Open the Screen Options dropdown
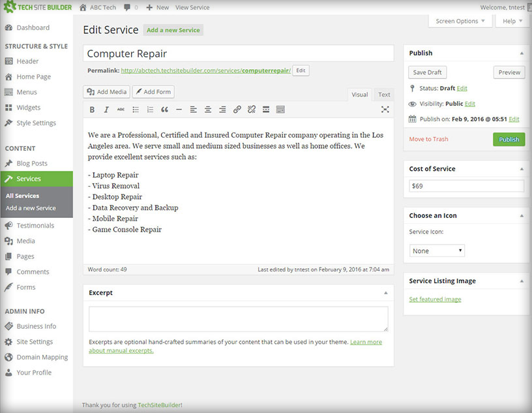 click(x=460, y=21)
